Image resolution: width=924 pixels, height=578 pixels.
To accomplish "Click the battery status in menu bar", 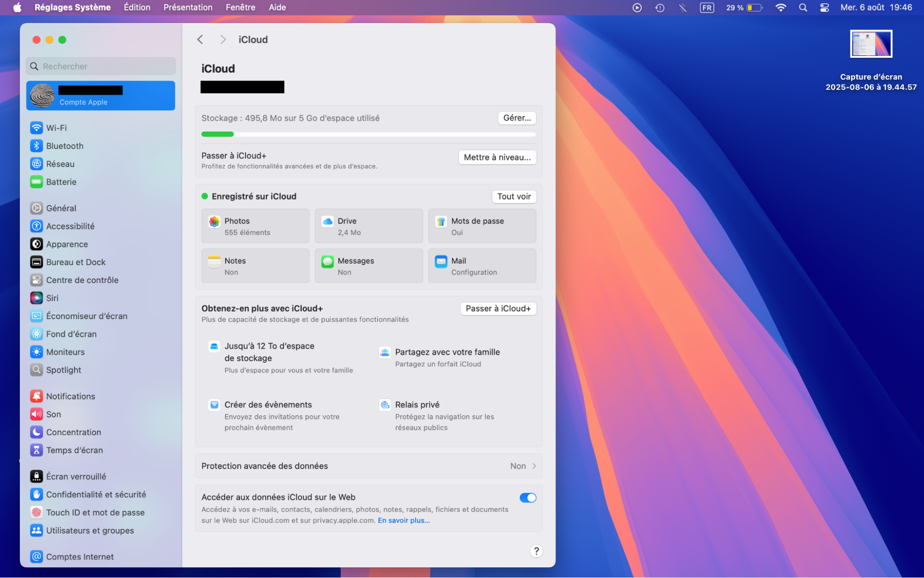I will [x=743, y=7].
